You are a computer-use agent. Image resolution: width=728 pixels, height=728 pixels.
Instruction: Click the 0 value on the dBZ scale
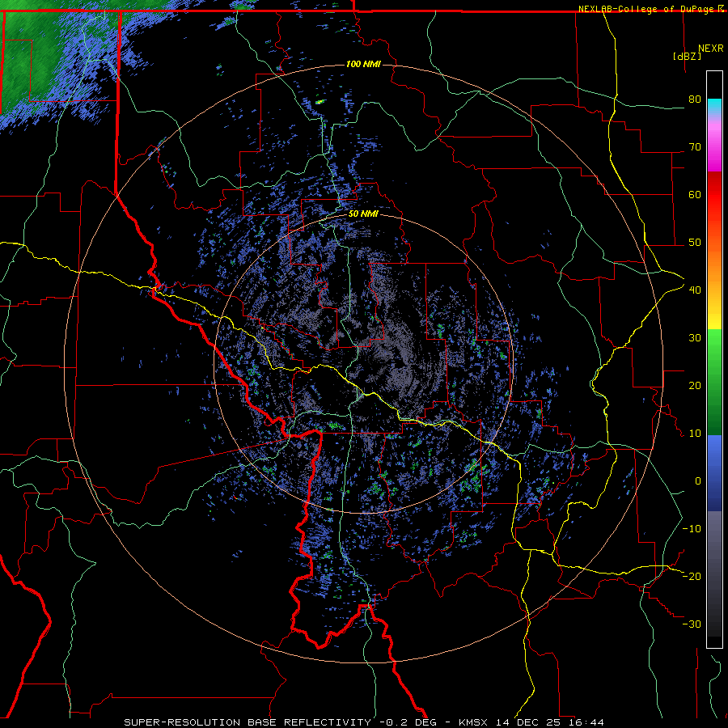pos(698,481)
